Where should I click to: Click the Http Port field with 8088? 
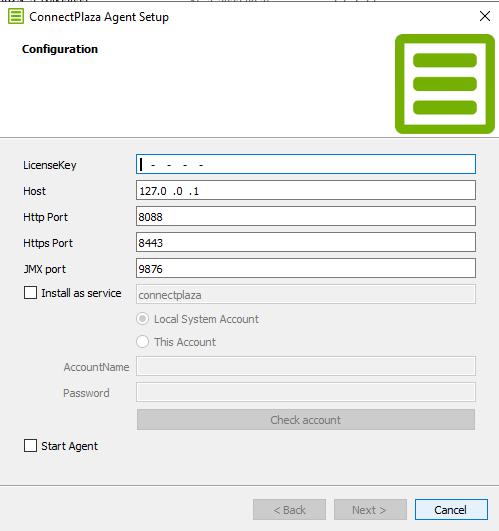[x=306, y=216]
